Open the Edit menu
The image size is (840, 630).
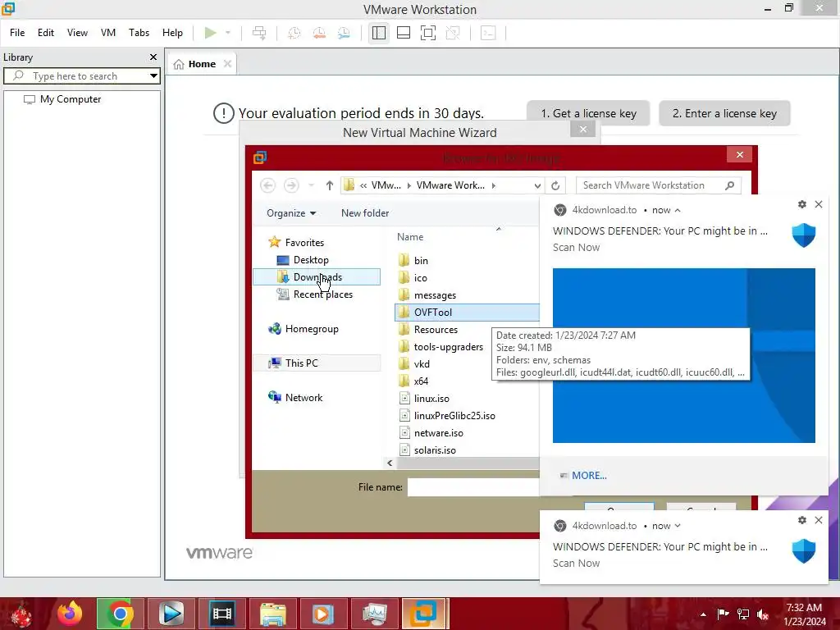pos(46,33)
